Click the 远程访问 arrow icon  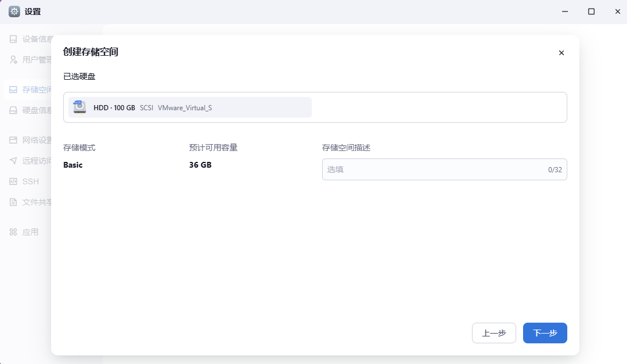13,161
